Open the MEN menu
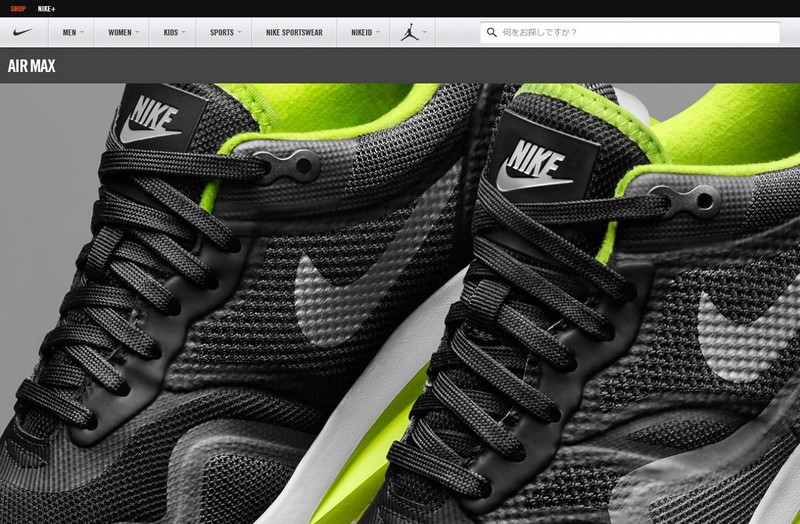800x524 pixels. click(x=69, y=32)
